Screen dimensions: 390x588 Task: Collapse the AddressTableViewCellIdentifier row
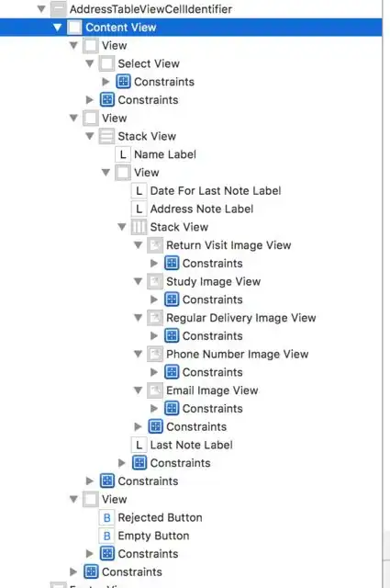(x=41, y=9)
